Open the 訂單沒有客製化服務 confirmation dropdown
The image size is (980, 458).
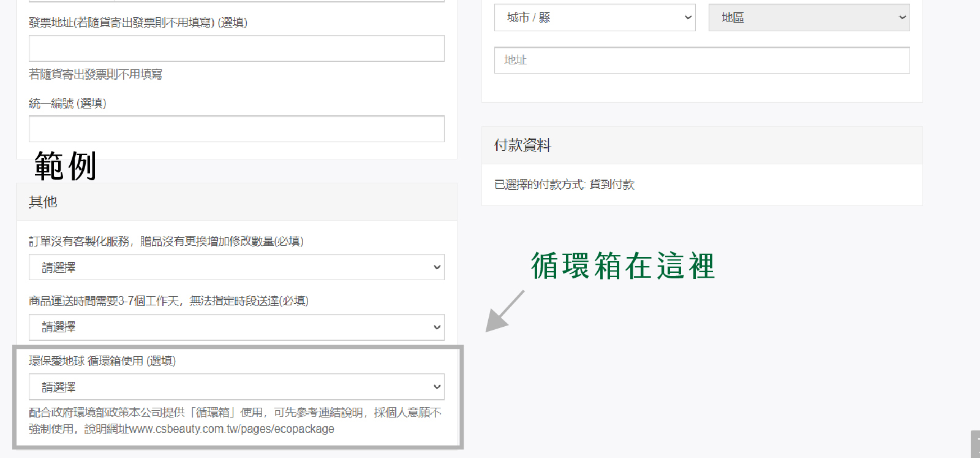tap(236, 267)
